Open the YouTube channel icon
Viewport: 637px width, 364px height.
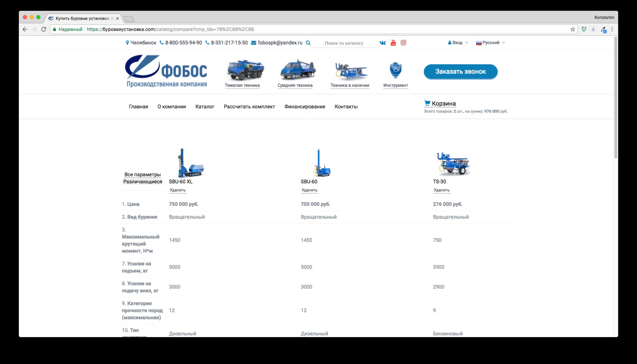[x=393, y=43]
